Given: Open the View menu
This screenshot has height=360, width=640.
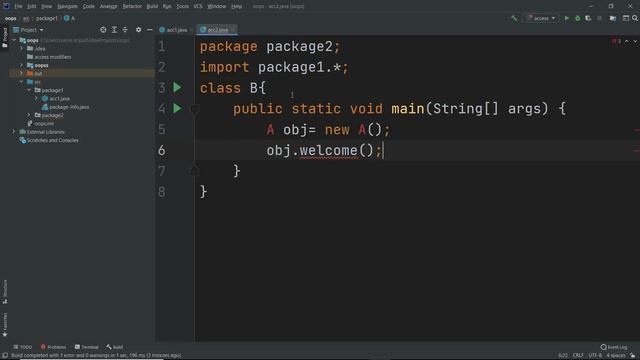Looking at the screenshot, I should [x=47, y=7].
